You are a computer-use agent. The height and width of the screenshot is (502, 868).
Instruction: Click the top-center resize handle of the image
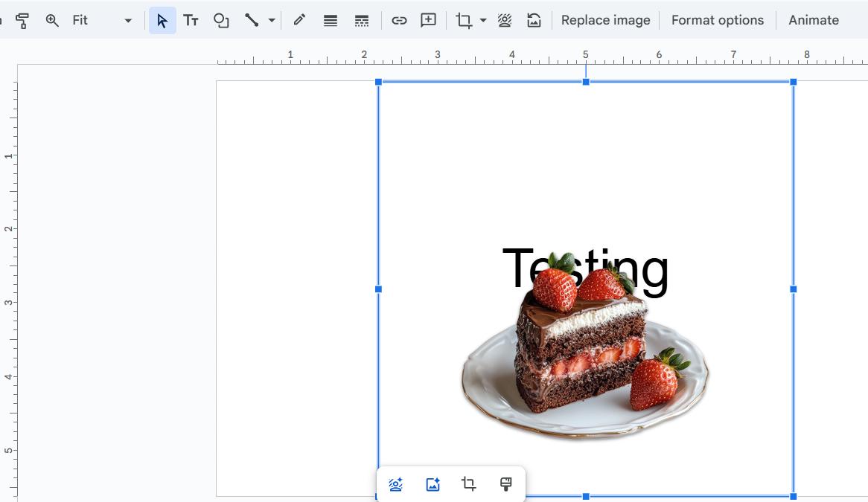coord(586,82)
